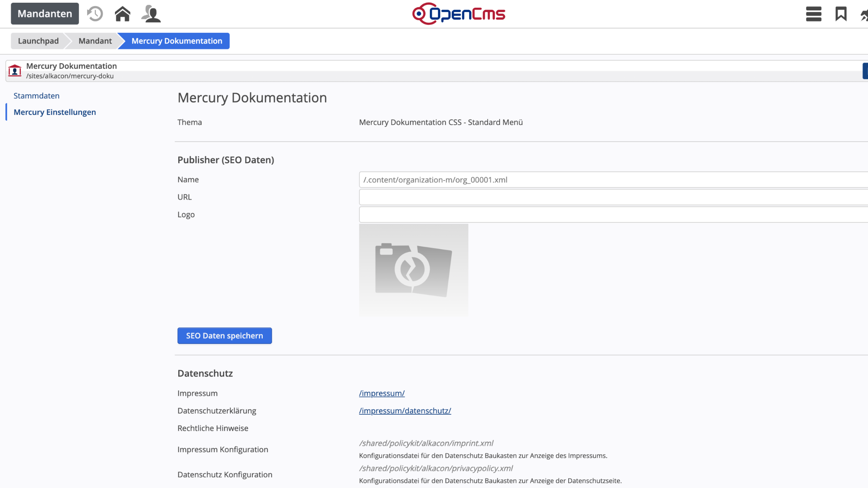Open the recently used sites history icon

pyautogui.click(x=95, y=13)
